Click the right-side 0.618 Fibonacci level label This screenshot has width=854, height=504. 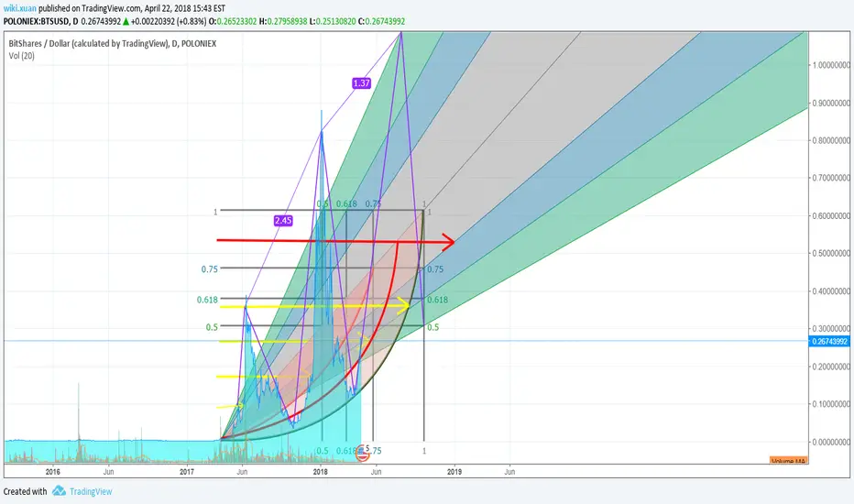click(x=437, y=300)
